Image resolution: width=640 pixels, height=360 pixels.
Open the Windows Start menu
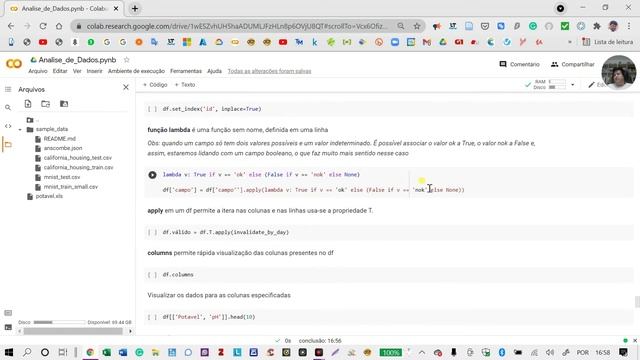click(9, 352)
